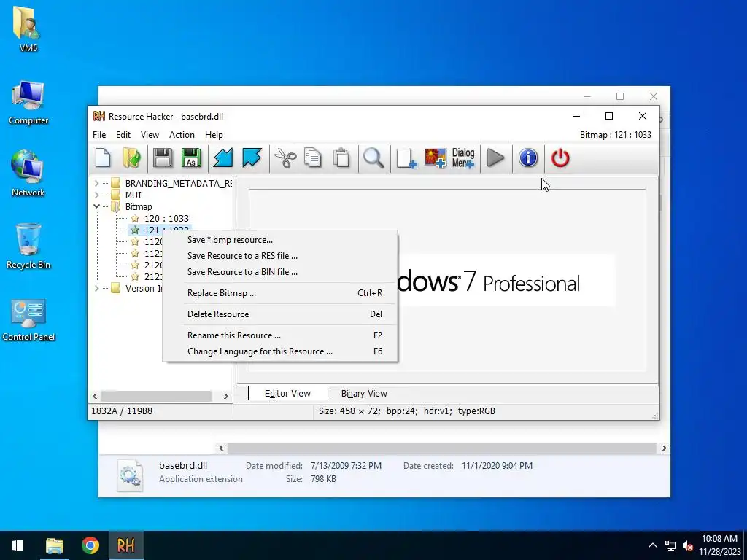
Task: Open File Explorer from the taskbar
Action: 55,545
